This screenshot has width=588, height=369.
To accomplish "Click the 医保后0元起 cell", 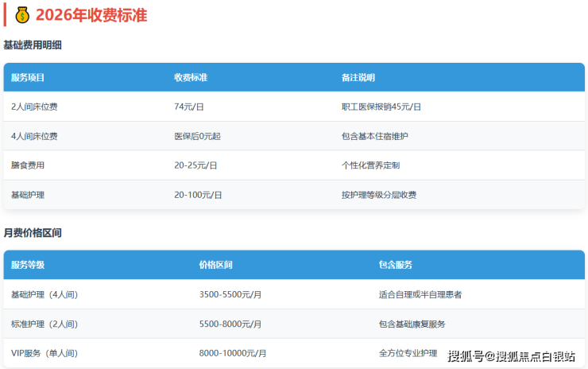I will click(197, 136).
